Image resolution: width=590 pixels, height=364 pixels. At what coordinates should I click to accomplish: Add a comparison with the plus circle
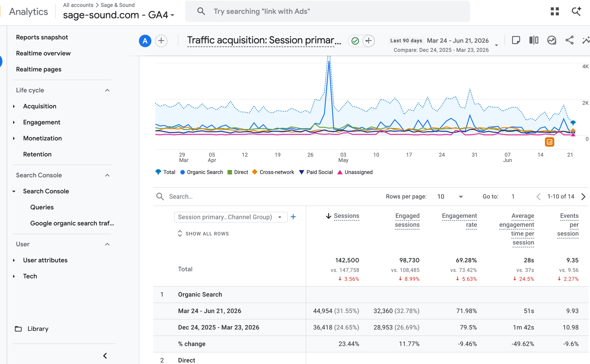(x=161, y=41)
